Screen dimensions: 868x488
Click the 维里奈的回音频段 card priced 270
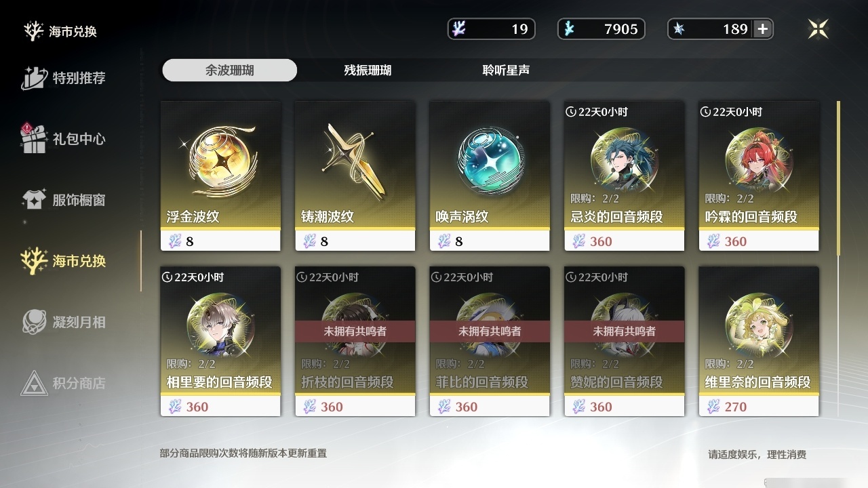point(759,342)
